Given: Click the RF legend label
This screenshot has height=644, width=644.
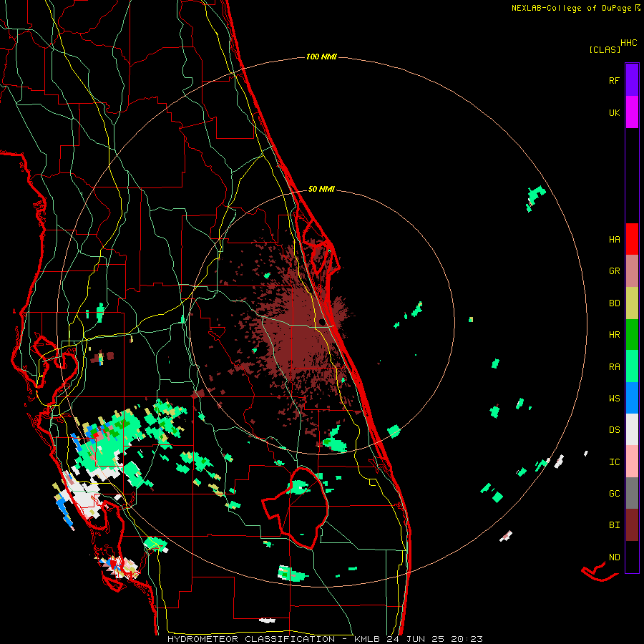Looking at the screenshot, I should tap(614, 80).
